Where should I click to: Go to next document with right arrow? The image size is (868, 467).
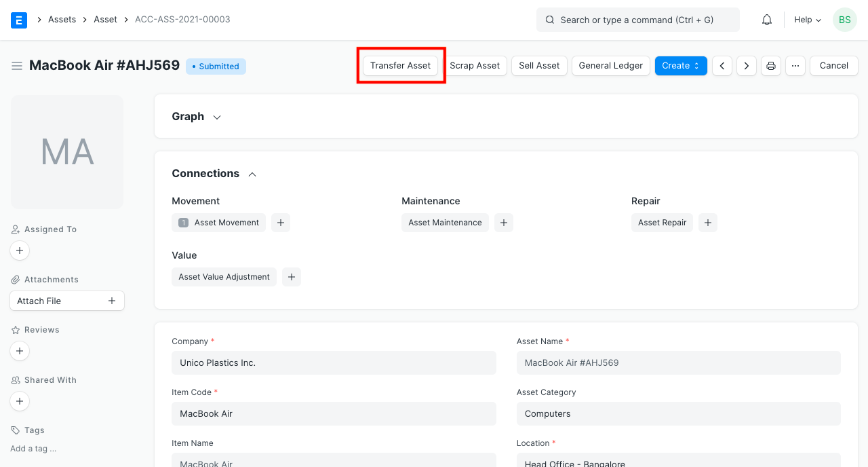(x=746, y=65)
